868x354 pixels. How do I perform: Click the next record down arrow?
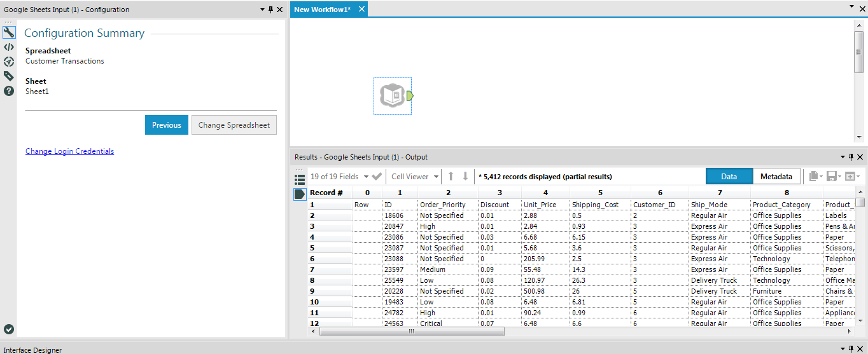tap(465, 177)
